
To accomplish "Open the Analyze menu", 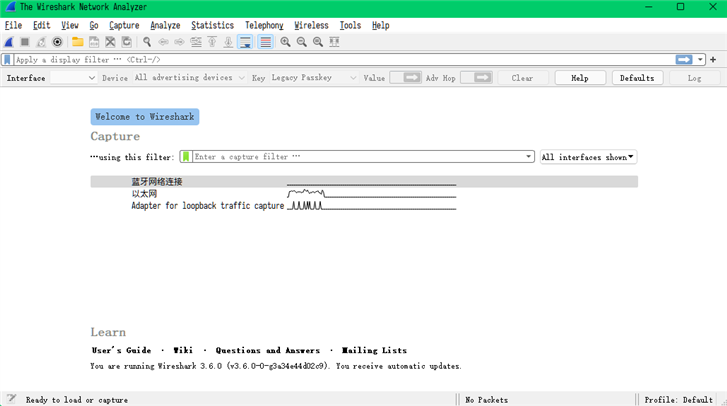I will click(x=165, y=25).
